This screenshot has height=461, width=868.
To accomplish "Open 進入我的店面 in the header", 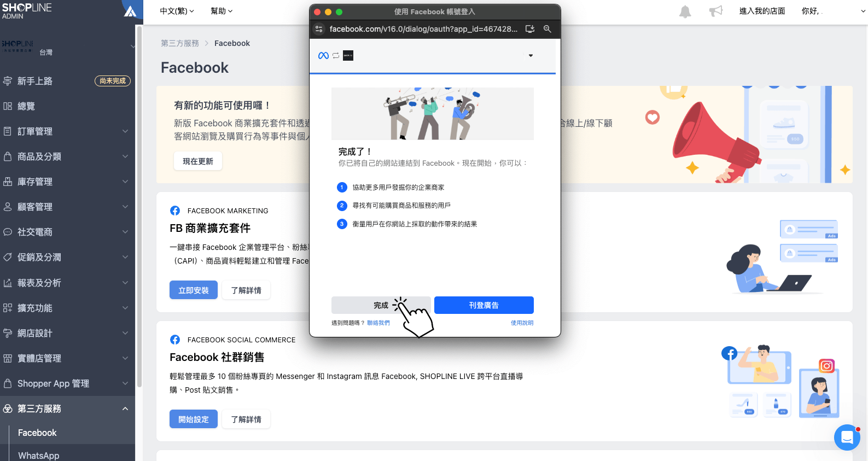I will tap(762, 11).
